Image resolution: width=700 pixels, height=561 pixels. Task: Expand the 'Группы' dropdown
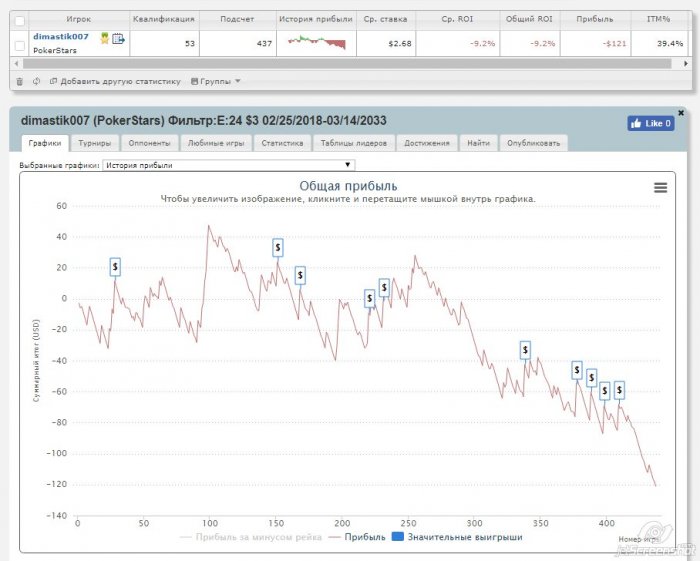(x=216, y=81)
